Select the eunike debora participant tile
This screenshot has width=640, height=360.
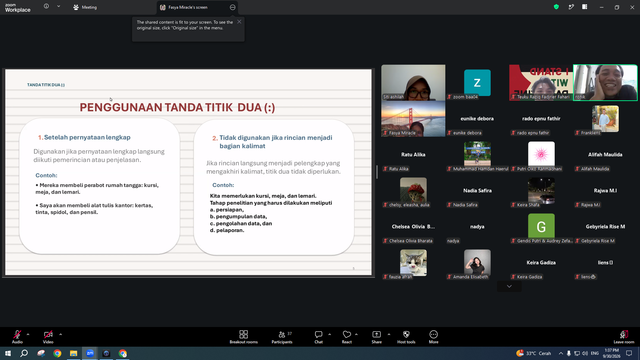477,118
